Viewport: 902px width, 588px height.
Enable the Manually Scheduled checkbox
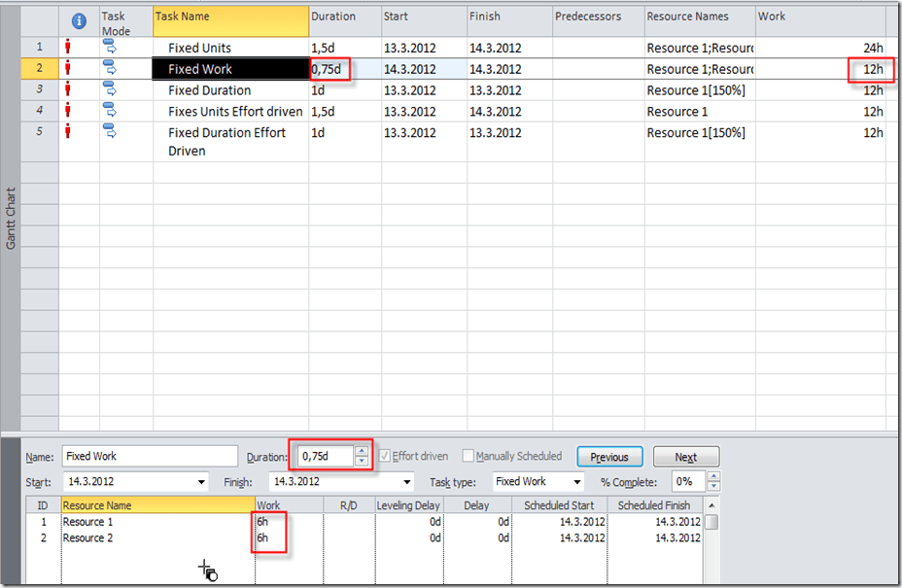pyautogui.click(x=468, y=456)
